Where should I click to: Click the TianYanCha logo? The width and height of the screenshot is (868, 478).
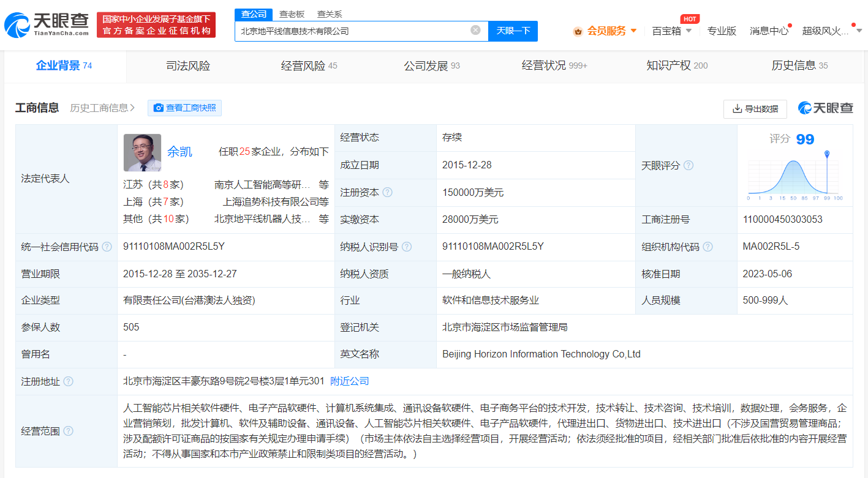[47, 25]
